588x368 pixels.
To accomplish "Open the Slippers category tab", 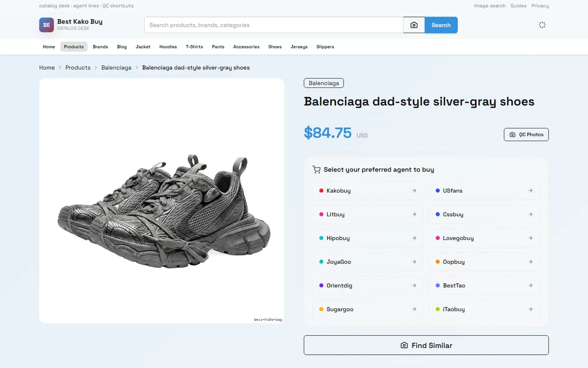I will pos(325,46).
